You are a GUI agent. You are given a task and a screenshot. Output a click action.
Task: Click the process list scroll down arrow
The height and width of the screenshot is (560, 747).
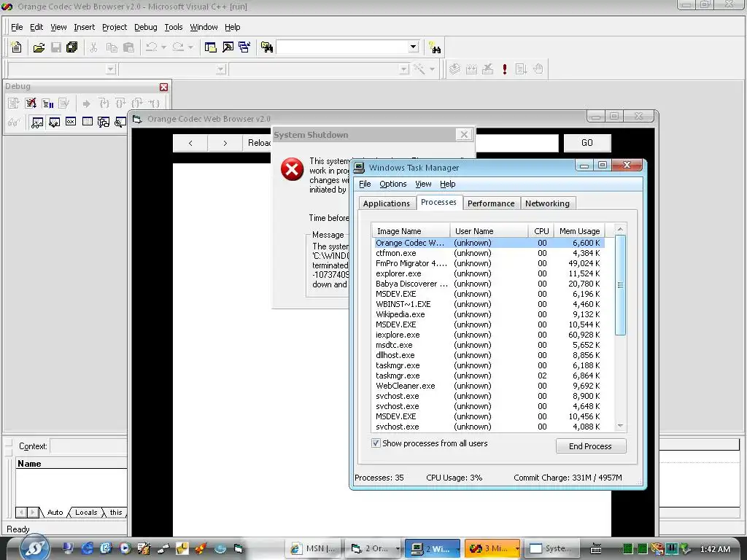(620, 426)
